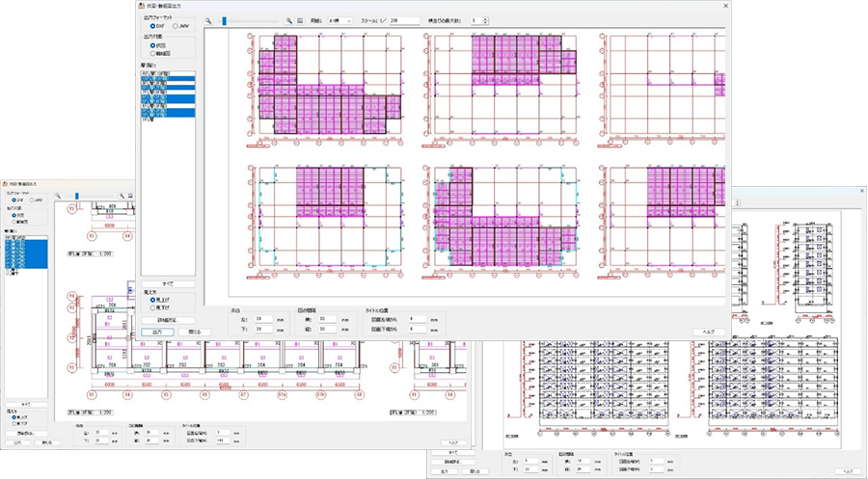Click the fit-to-window icon beside zoom
868x479 pixels.
(300, 19)
